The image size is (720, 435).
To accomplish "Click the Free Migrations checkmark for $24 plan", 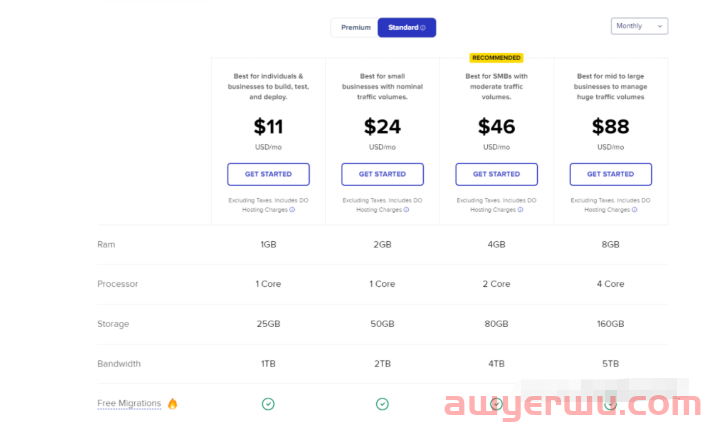I will (382, 404).
